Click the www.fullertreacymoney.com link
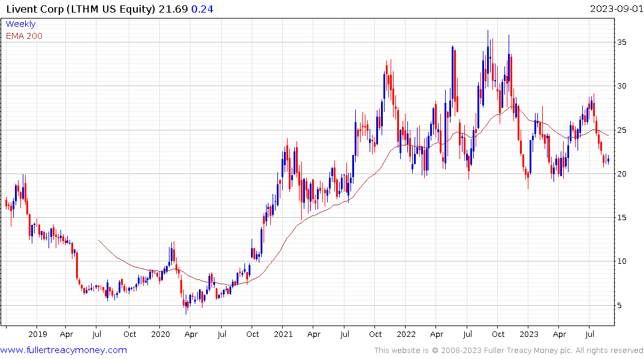The width and height of the screenshot is (644, 359). tap(64, 350)
